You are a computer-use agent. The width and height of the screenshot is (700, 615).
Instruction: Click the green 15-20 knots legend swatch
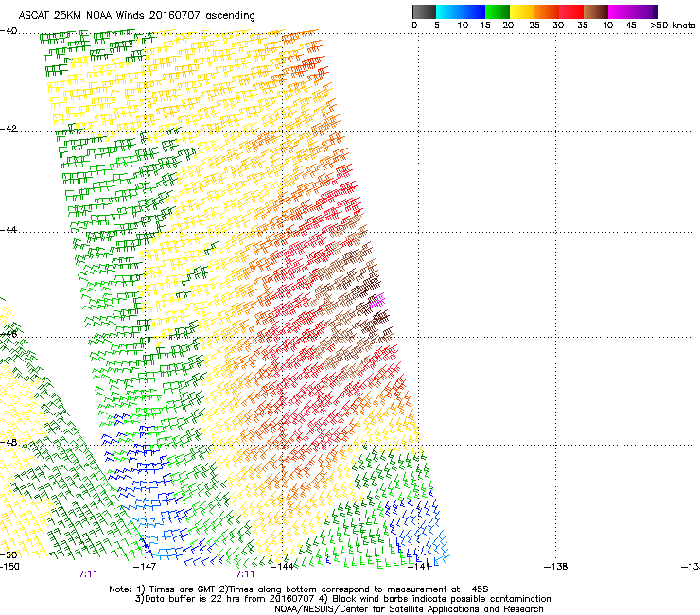(x=498, y=11)
